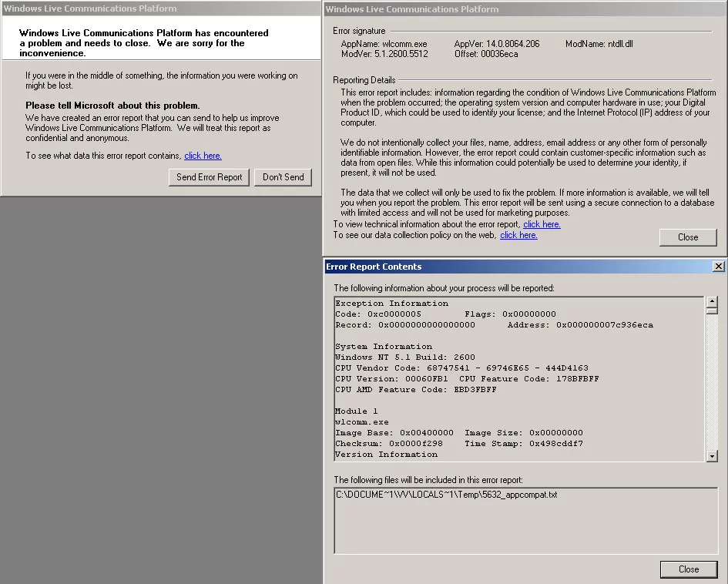Viewport: 728px width, 584px height.
Task: Click the scroll down arrow in the report box
Action: point(712,456)
